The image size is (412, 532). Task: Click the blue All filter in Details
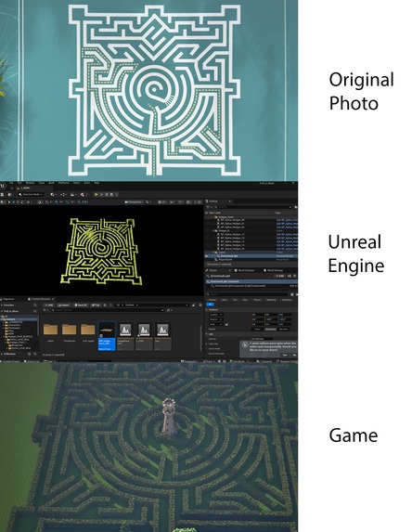(x=210, y=305)
